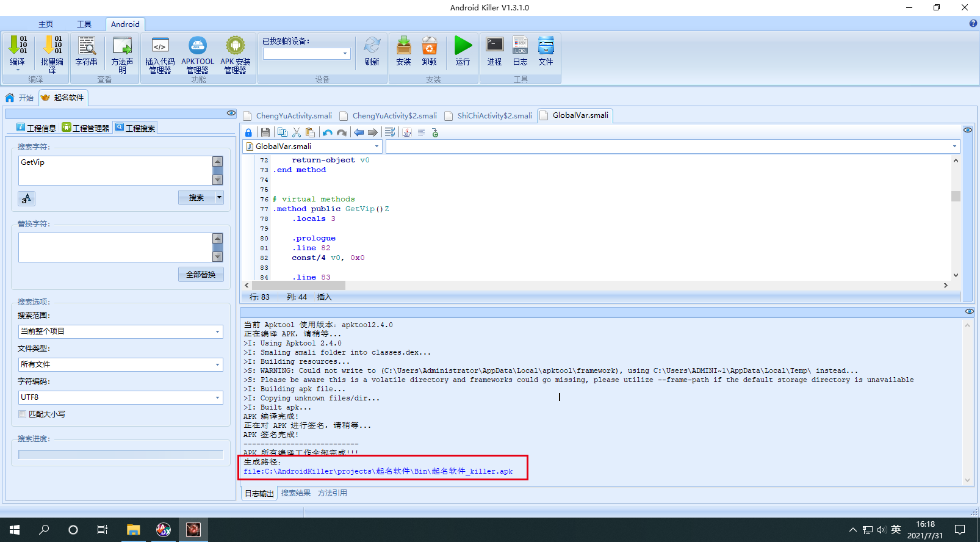This screenshot has width=980, height=542.
Task: Click the taskbar search magnifier icon
Action: point(44,530)
